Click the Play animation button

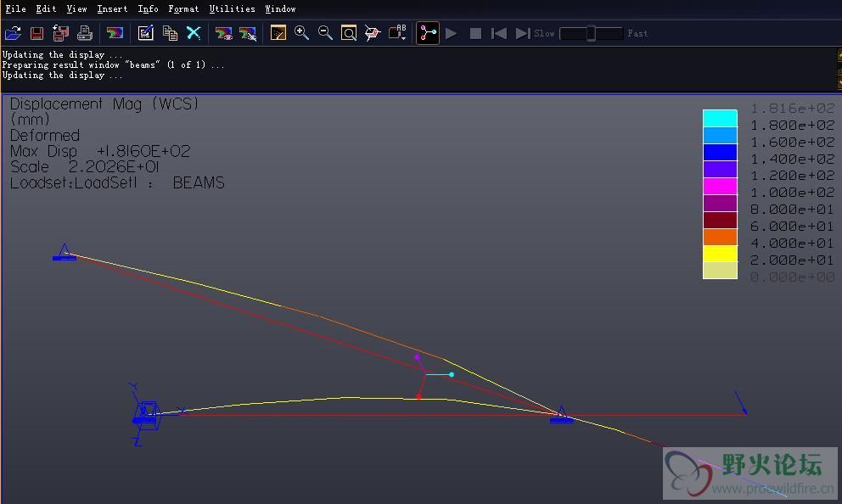451,34
